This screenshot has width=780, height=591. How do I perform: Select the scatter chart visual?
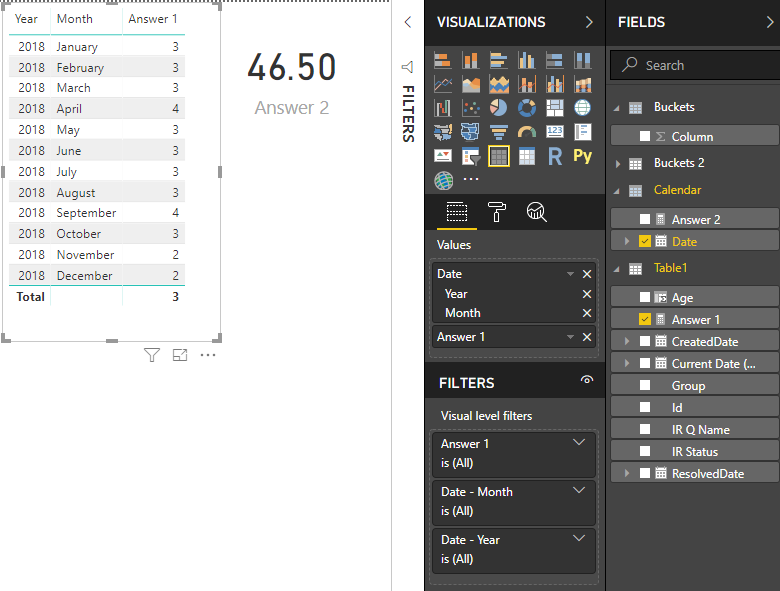[471, 107]
